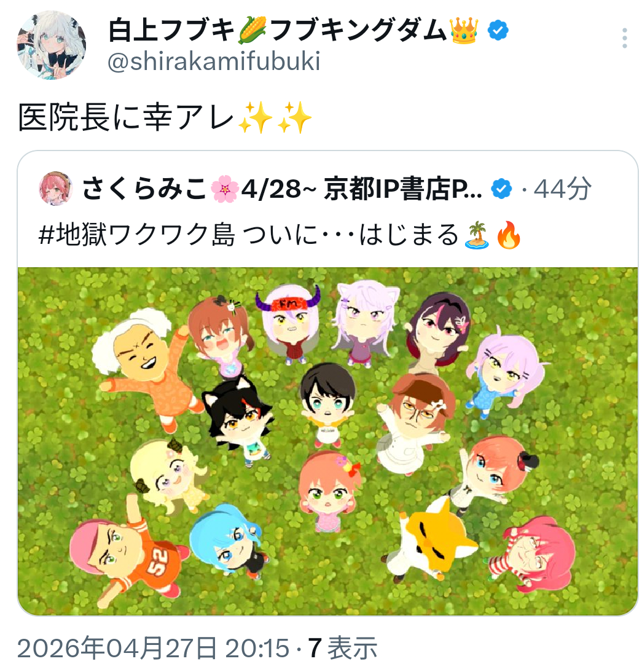Click the quoted text ついに･･･はじまる
Image resolution: width=642 pixels, height=672 pixels.
click(351, 235)
